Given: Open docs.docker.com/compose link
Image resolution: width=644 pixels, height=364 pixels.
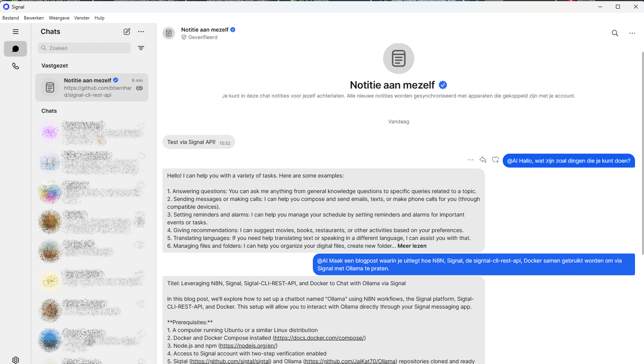Looking at the screenshot, I should click(319, 338).
